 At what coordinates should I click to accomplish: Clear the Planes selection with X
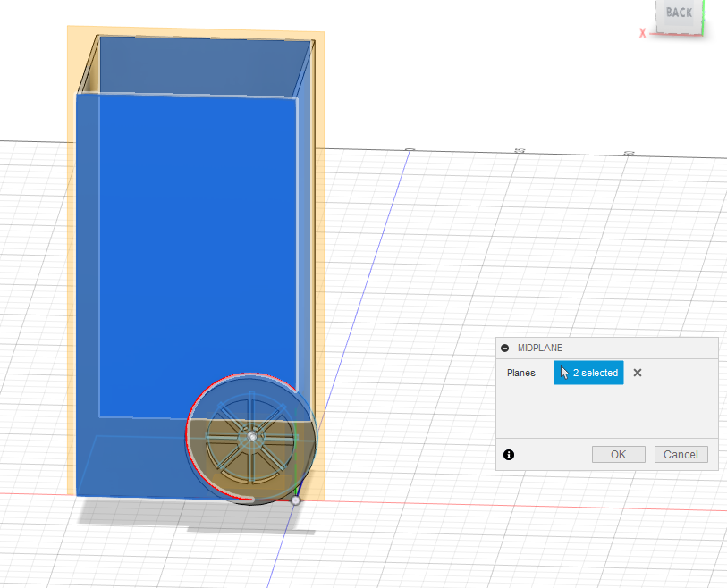coord(638,373)
